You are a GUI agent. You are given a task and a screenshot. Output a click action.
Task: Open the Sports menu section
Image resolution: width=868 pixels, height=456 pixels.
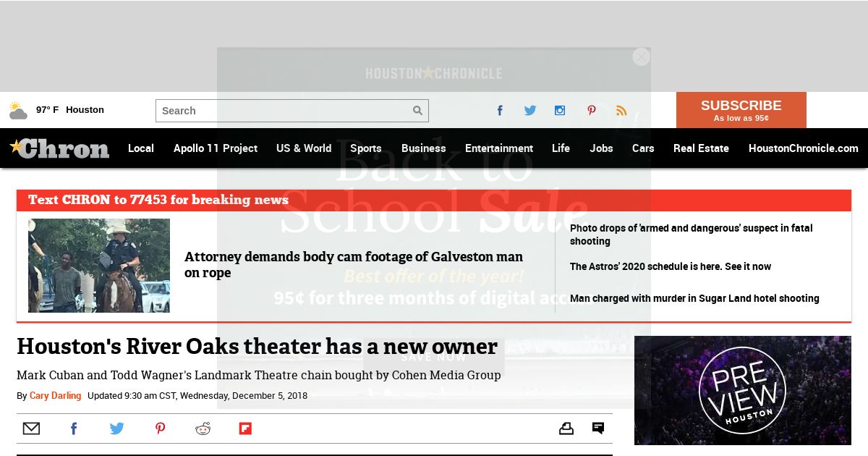(x=365, y=148)
